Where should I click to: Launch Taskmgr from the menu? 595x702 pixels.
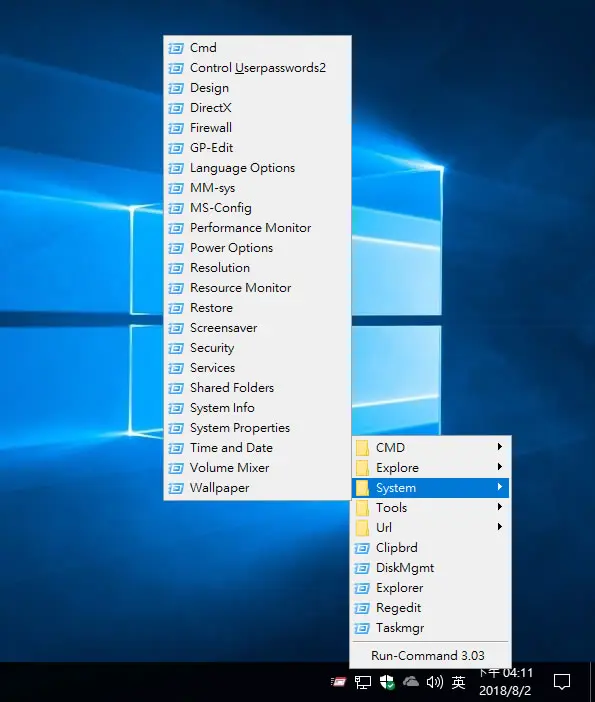pyautogui.click(x=431, y=628)
